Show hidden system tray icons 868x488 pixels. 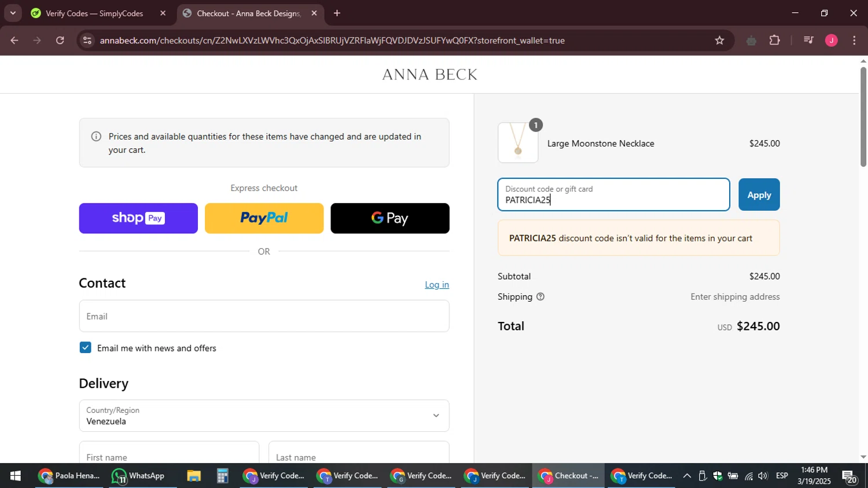click(687, 476)
